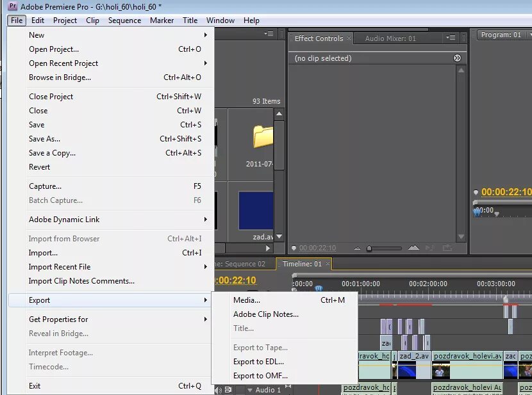Expand the Import Recent File submenu

(111, 267)
